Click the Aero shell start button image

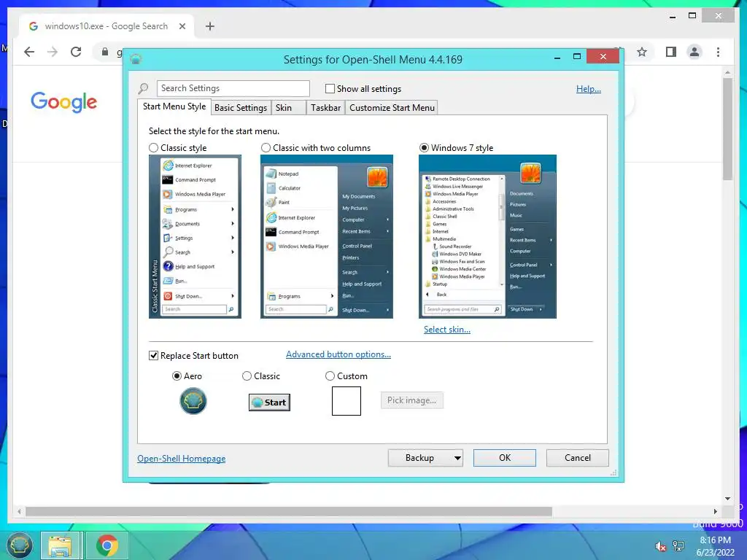[x=193, y=401]
